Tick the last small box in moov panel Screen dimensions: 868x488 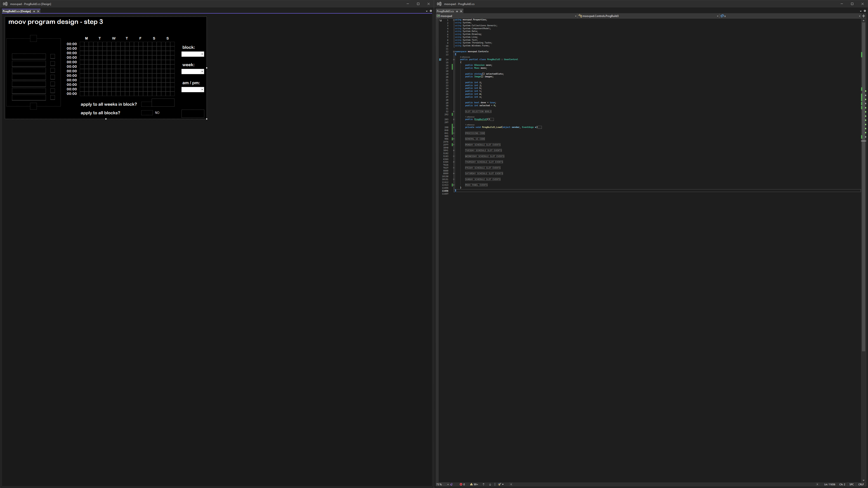pyautogui.click(x=53, y=97)
